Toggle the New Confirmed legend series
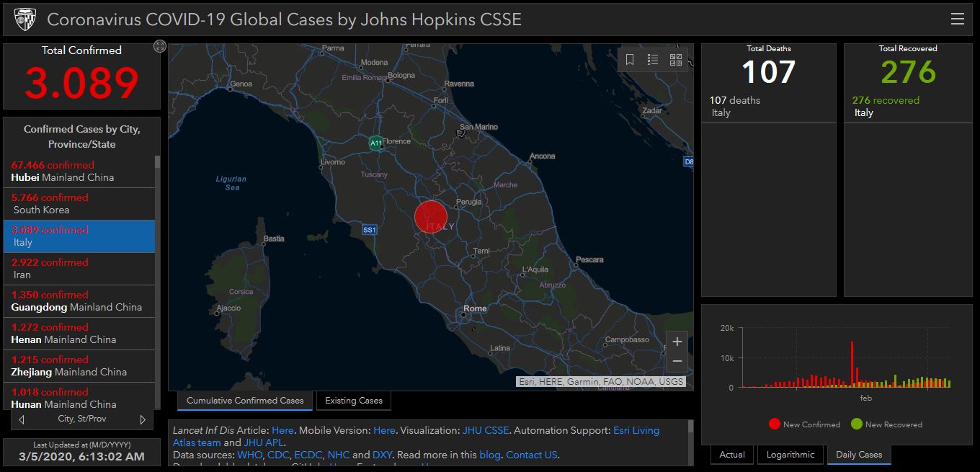This screenshot has width=980, height=472. (x=804, y=424)
